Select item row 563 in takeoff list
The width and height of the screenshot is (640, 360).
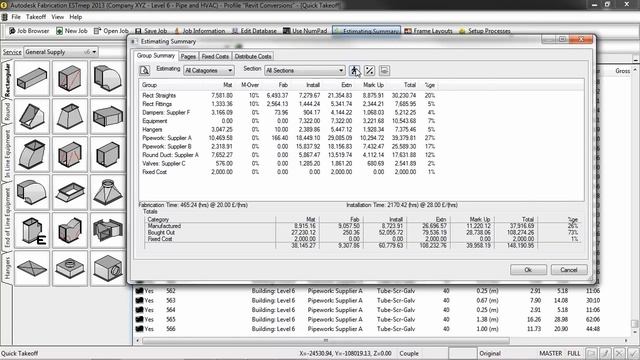click(367, 300)
